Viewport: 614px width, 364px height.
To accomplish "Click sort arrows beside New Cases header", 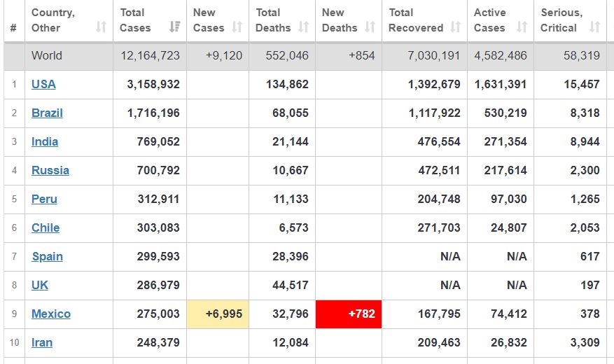I will (237, 27).
